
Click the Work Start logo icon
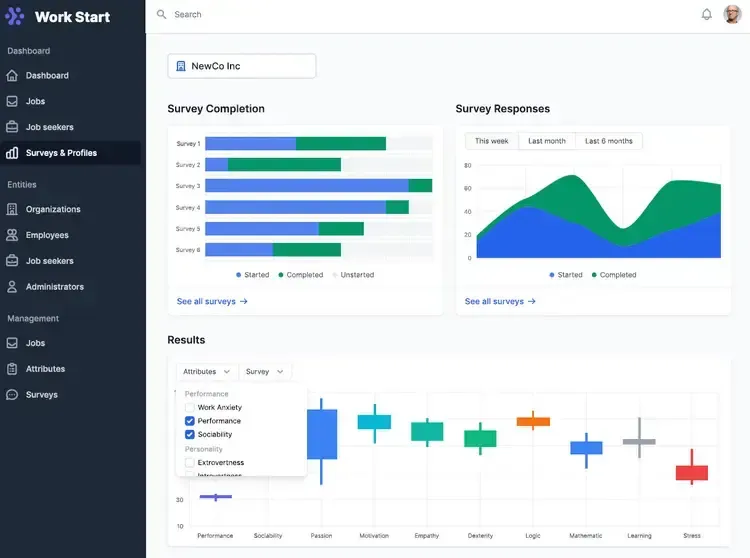click(x=15, y=16)
